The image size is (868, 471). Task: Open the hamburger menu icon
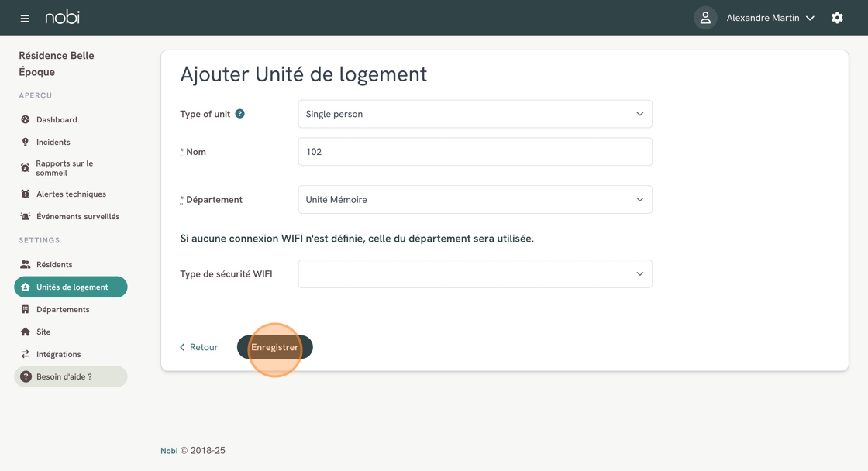pyautogui.click(x=24, y=19)
